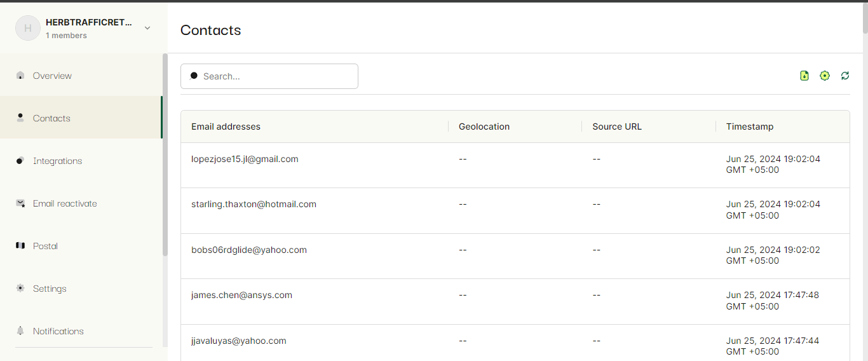
Task: Click the download contacts file icon
Action: click(x=804, y=76)
